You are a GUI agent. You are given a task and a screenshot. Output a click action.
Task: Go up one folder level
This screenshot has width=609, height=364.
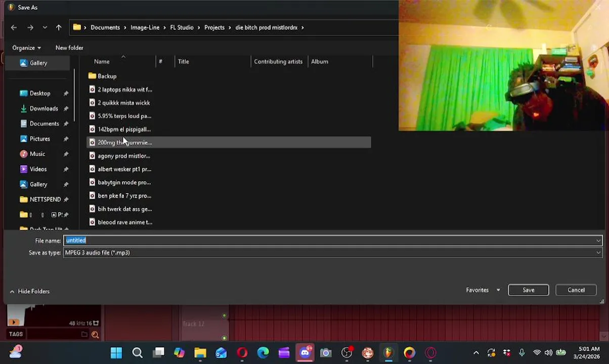(59, 27)
